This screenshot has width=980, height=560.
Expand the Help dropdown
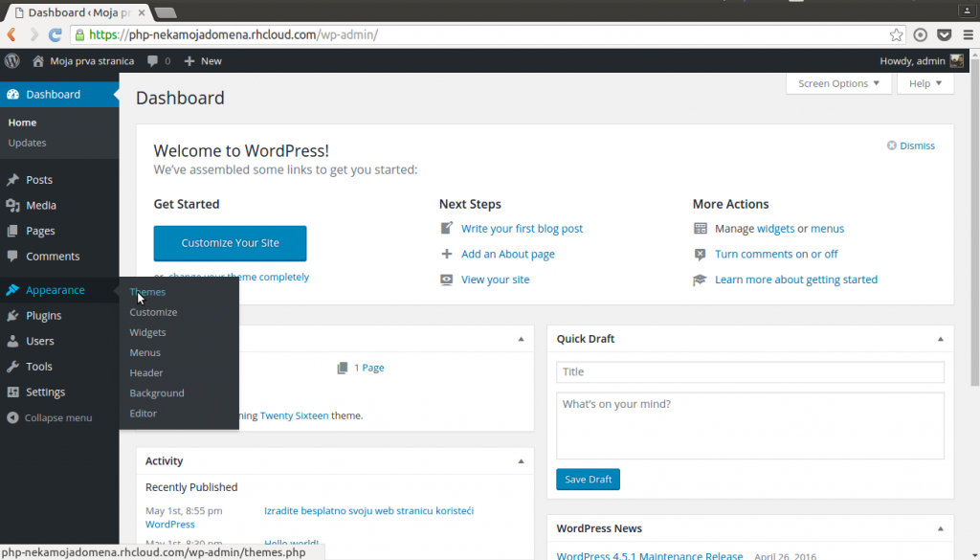(925, 83)
